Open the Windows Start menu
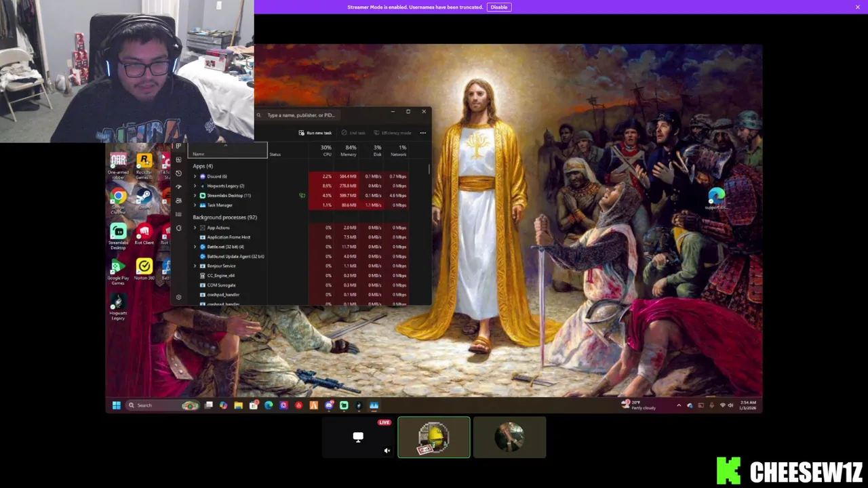The image size is (868, 488). tap(116, 405)
